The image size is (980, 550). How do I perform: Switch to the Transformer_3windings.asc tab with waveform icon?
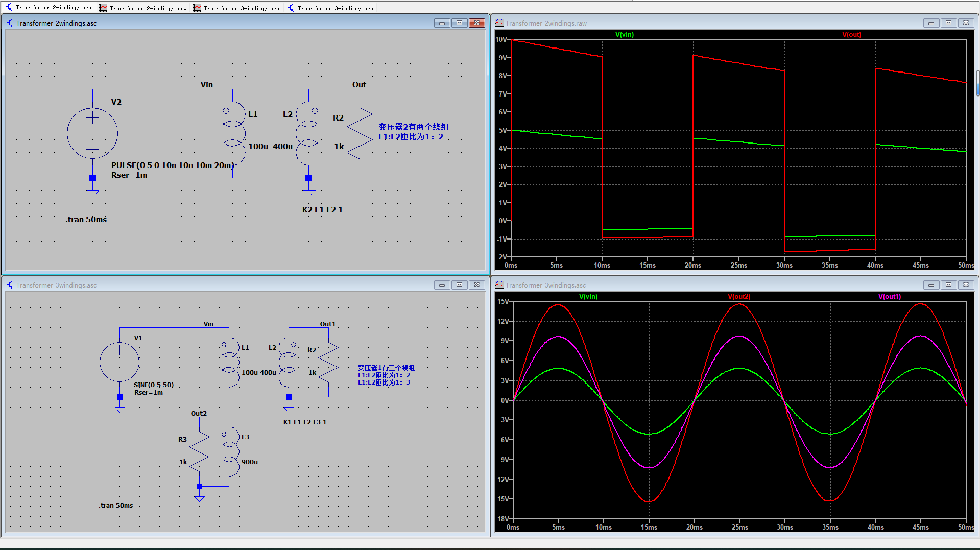click(237, 8)
